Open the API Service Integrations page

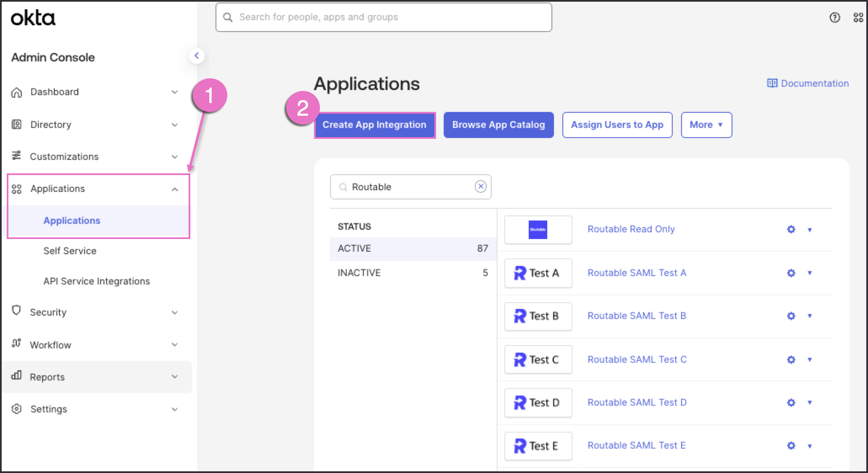point(97,281)
